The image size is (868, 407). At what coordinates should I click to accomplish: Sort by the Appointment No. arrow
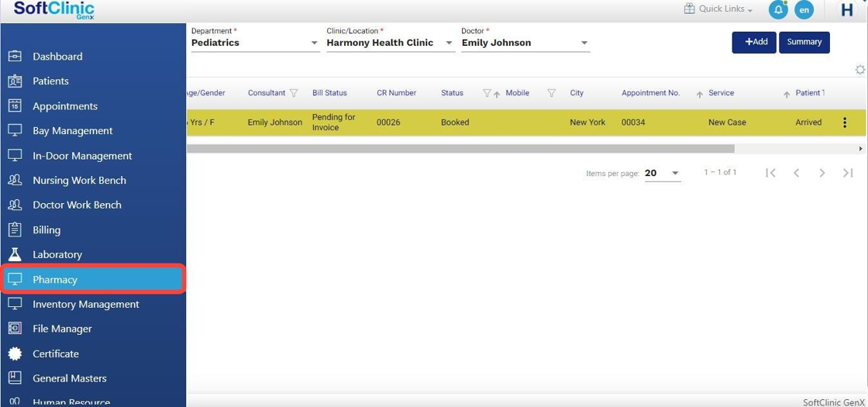[x=700, y=94]
